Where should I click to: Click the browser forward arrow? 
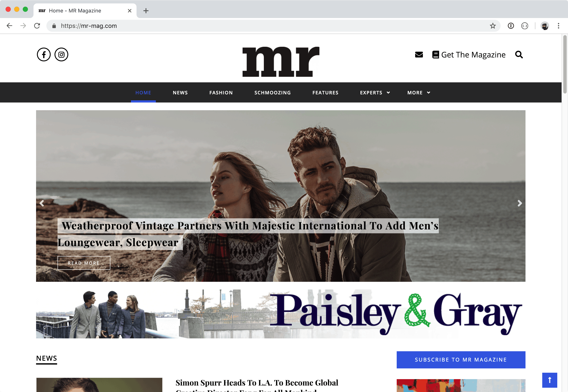point(23,26)
